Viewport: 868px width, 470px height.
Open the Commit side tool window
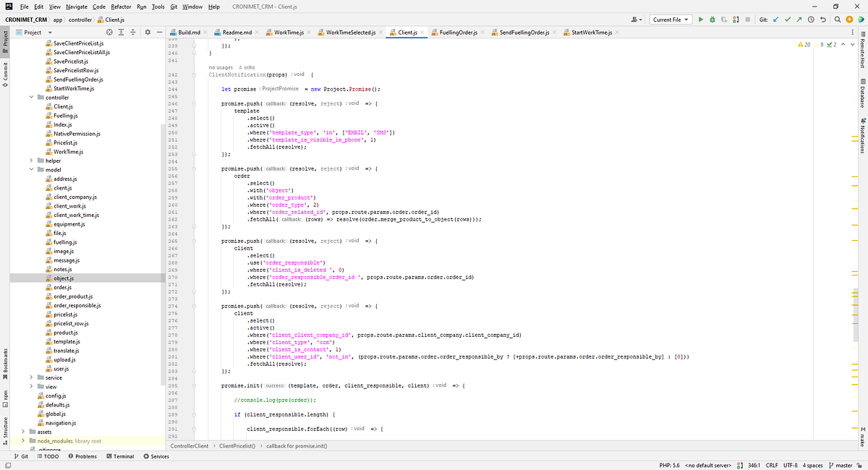pyautogui.click(x=4, y=74)
